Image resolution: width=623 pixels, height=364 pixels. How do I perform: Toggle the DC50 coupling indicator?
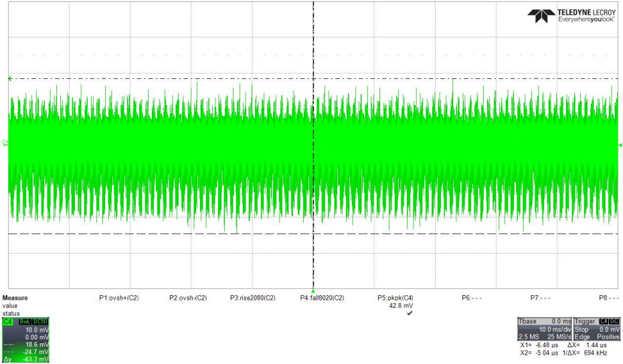(40, 321)
